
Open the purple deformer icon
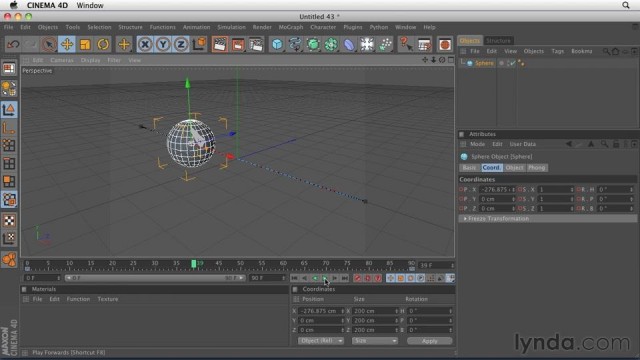[349, 44]
